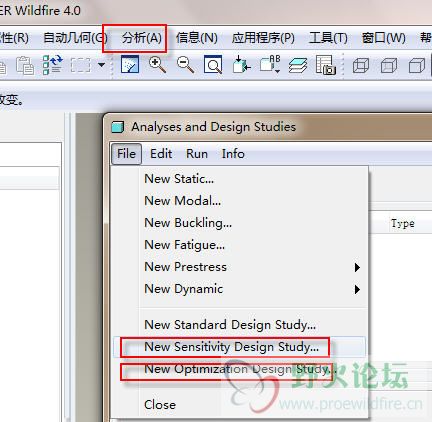Click the Type column header
The width and height of the screenshot is (432, 422).
point(403,223)
